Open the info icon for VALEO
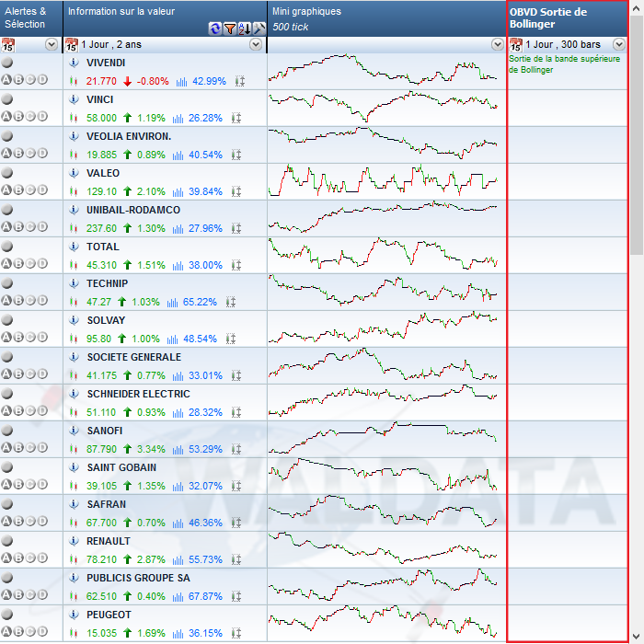 tap(74, 173)
